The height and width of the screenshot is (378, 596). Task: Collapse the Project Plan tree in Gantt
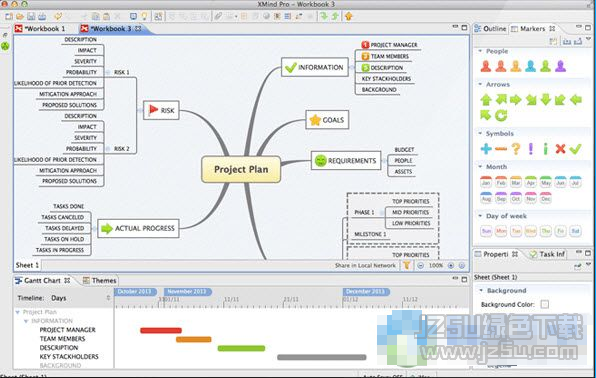coord(17,312)
